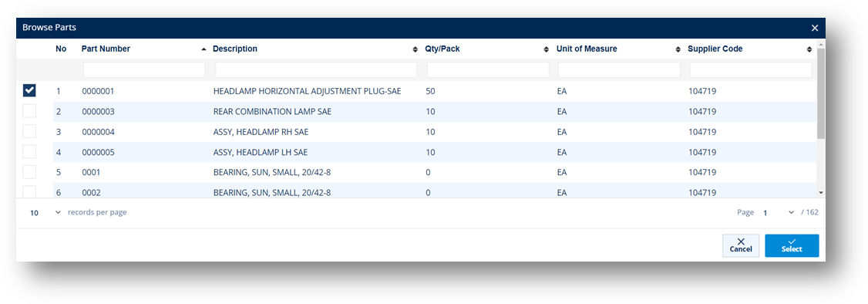Tick checkbox for ASSY, HEADLAMP RH SAE

click(x=29, y=131)
